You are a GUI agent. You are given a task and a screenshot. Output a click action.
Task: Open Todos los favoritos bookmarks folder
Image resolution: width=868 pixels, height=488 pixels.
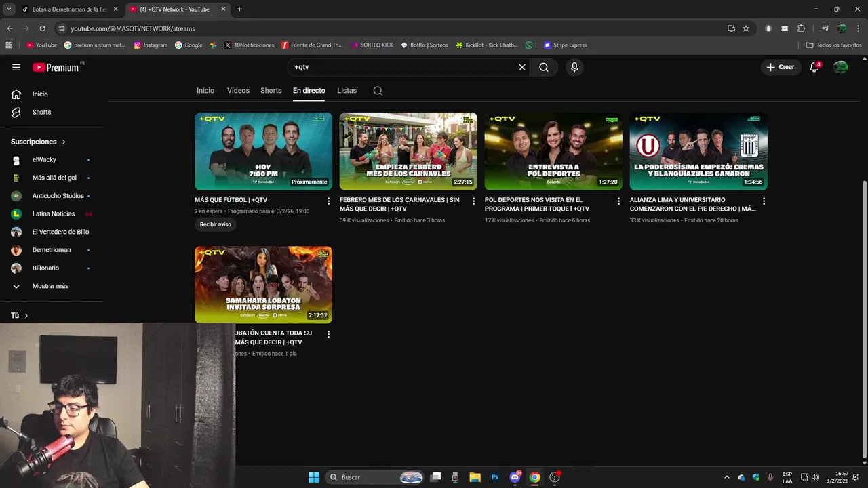833,45
